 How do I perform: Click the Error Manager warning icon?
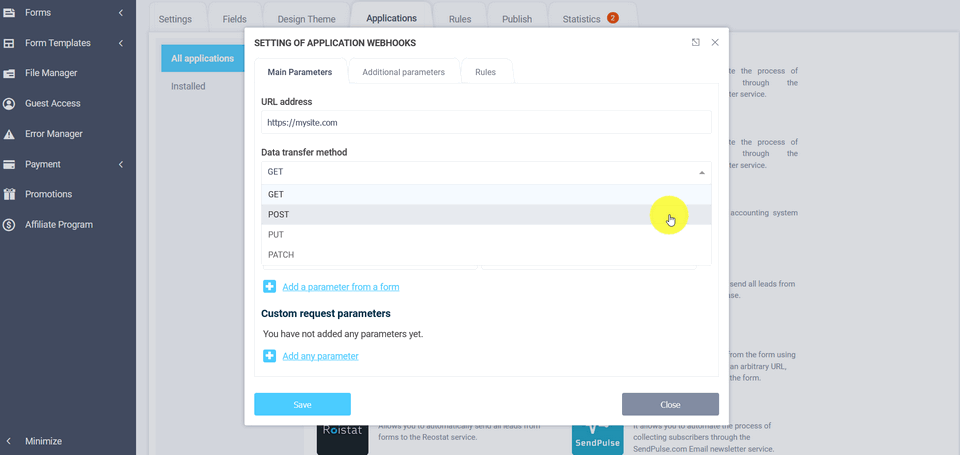pyautogui.click(x=9, y=134)
